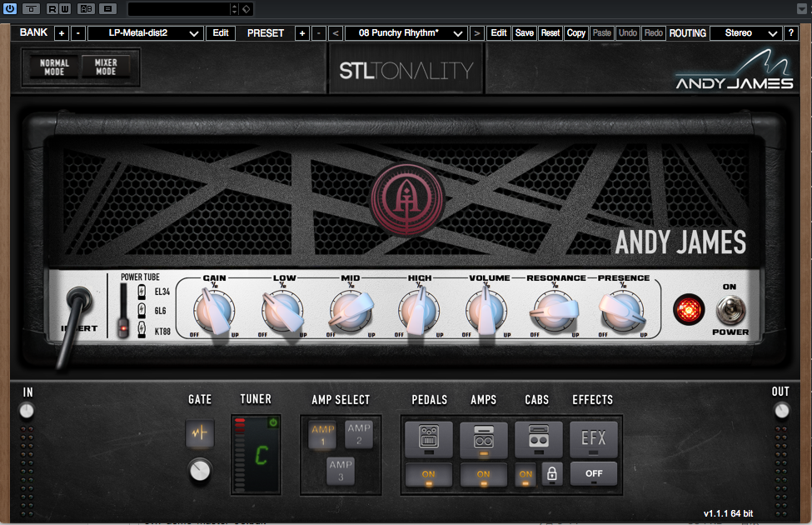
Task: Click the top-right menu arrow icon
Action: [x=802, y=9]
